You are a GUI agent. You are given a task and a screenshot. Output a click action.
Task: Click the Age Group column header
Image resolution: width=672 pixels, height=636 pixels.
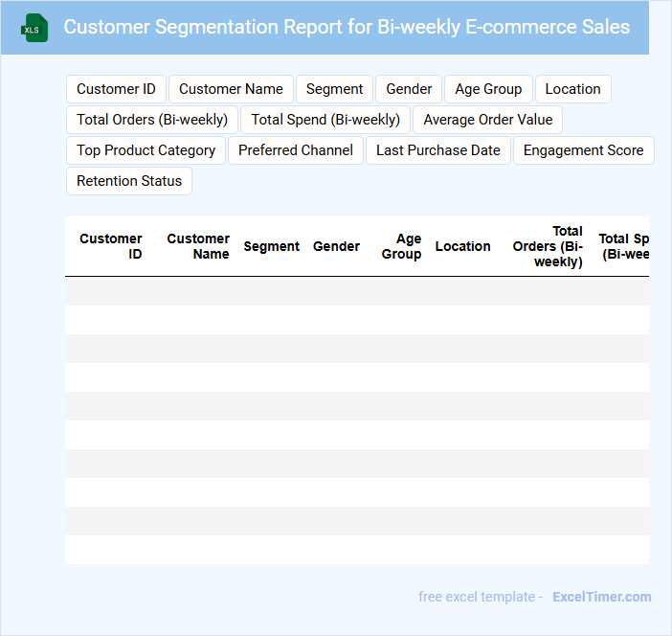click(x=402, y=246)
